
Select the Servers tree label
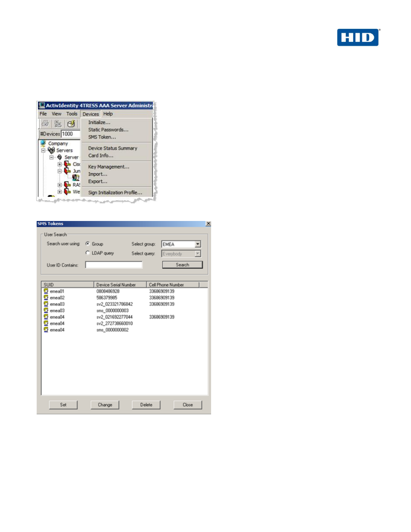tap(65, 150)
